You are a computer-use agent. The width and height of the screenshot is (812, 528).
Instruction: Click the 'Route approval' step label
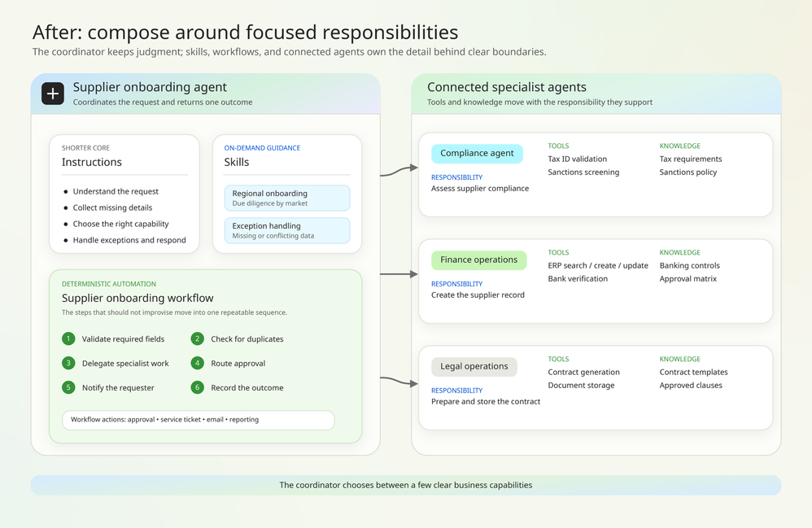click(x=238, y=364)
